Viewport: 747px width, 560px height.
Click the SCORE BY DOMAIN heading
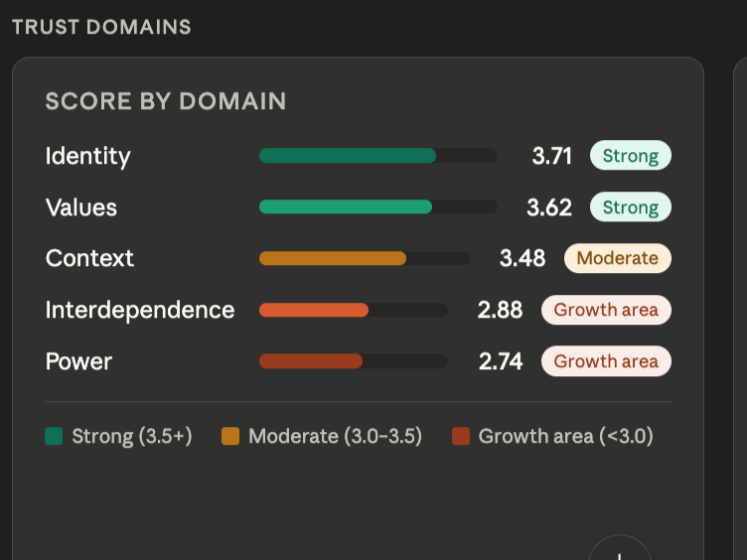(x=166, y=101)
